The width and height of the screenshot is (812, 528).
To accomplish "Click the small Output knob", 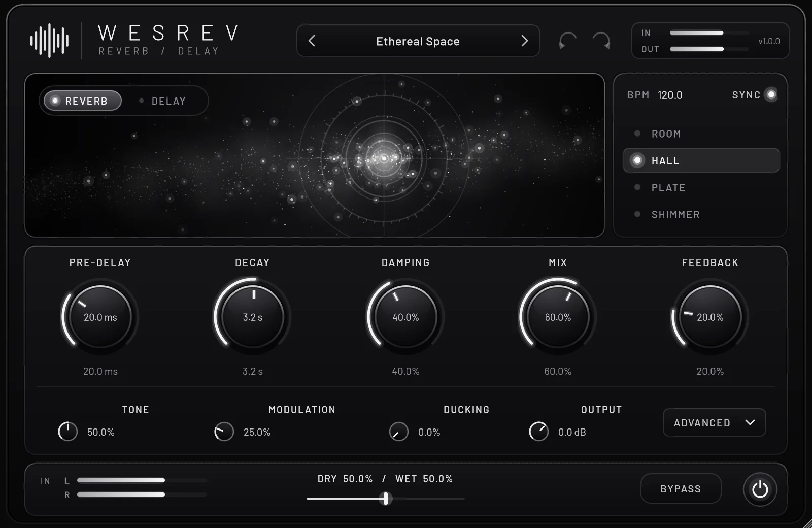I will [538, 432].
